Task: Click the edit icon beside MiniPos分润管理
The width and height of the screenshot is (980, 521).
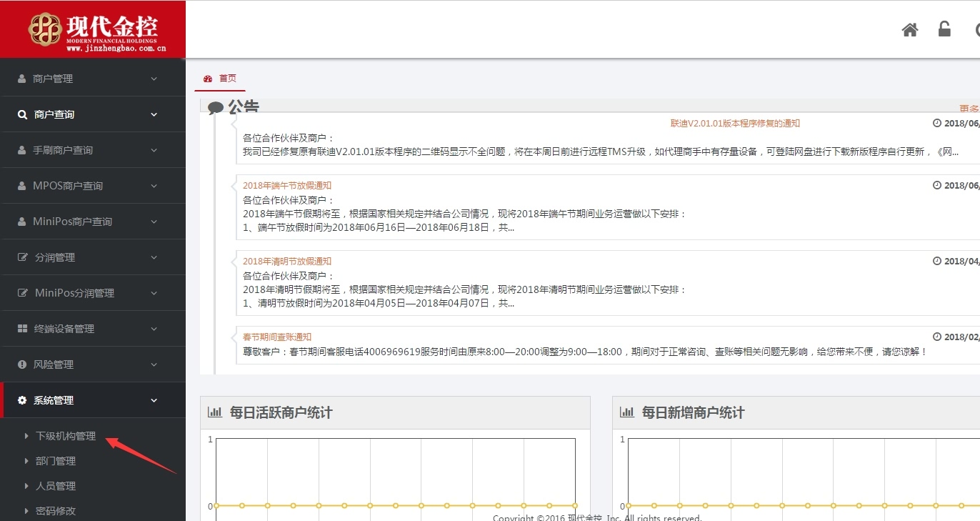Action: [23, 293]
